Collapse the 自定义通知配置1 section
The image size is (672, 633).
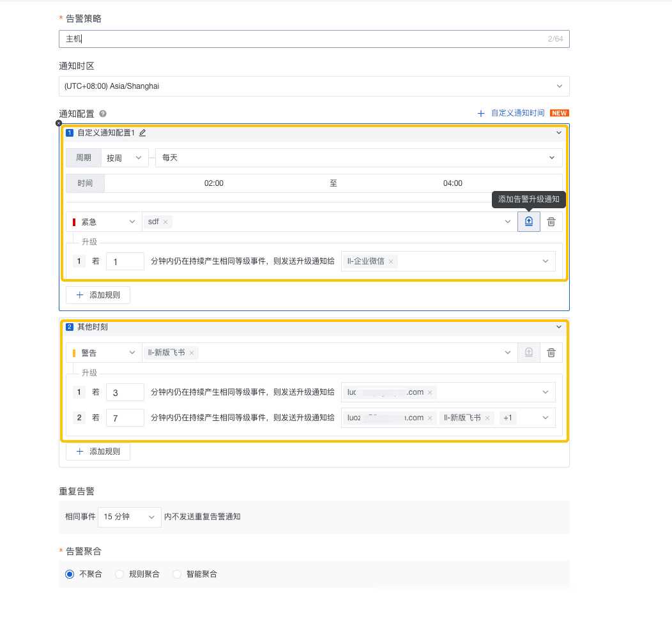click(x=559, y=133)
